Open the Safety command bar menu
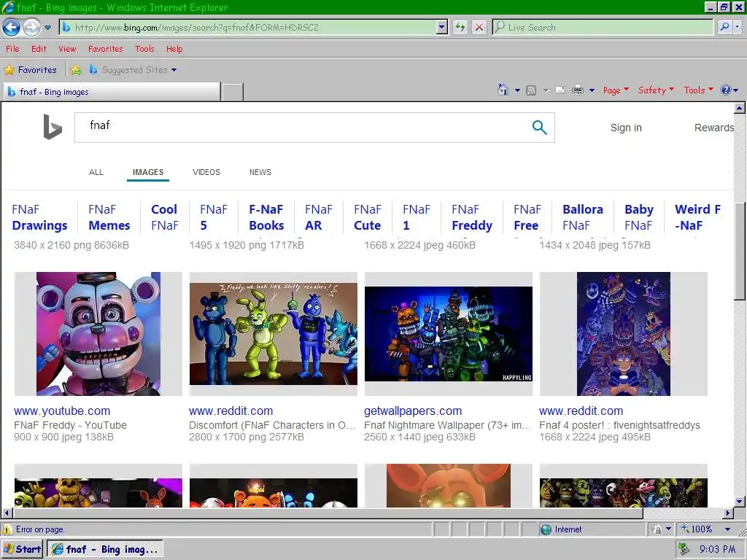Image resolution: width=747 pixels, height=560 pixels. [656, 90]
